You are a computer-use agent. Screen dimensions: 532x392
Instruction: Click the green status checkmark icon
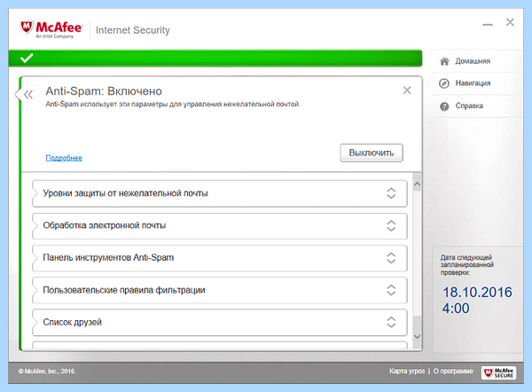tap(27, 58)
